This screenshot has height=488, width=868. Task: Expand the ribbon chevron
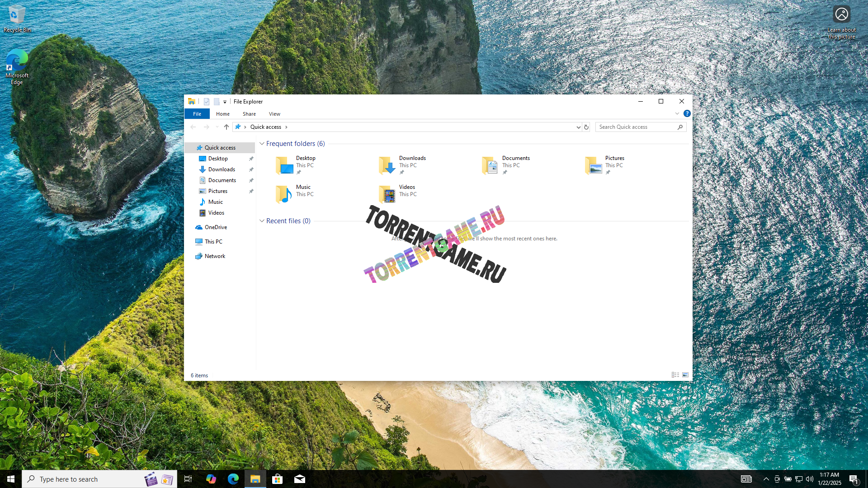pos(677,113)
